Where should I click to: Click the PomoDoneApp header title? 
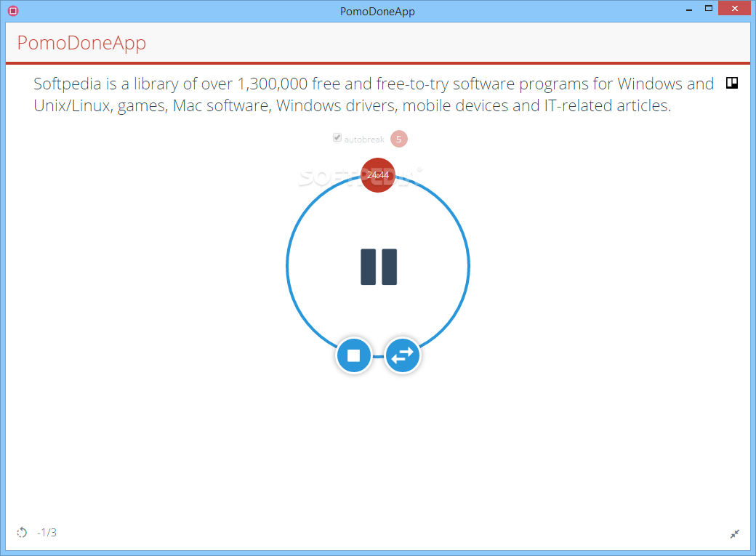point(81,44)
